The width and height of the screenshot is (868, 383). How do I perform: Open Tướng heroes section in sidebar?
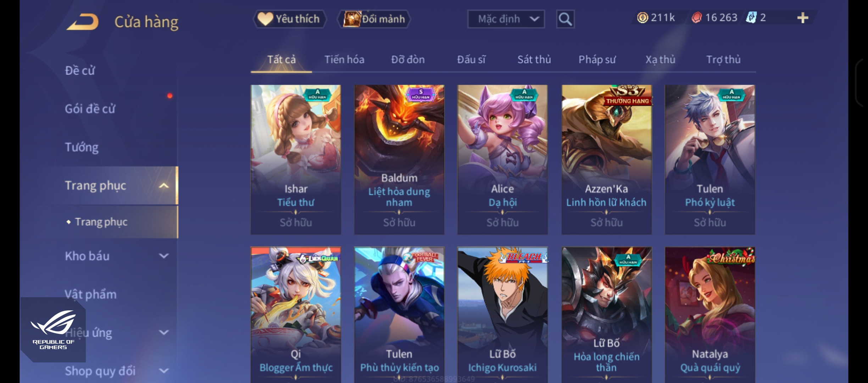tap(82, 147)
